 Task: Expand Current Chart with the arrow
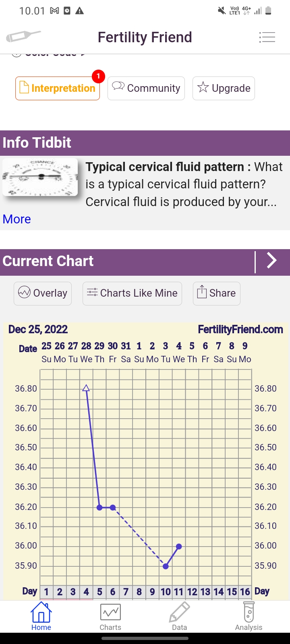pos(272,261)
